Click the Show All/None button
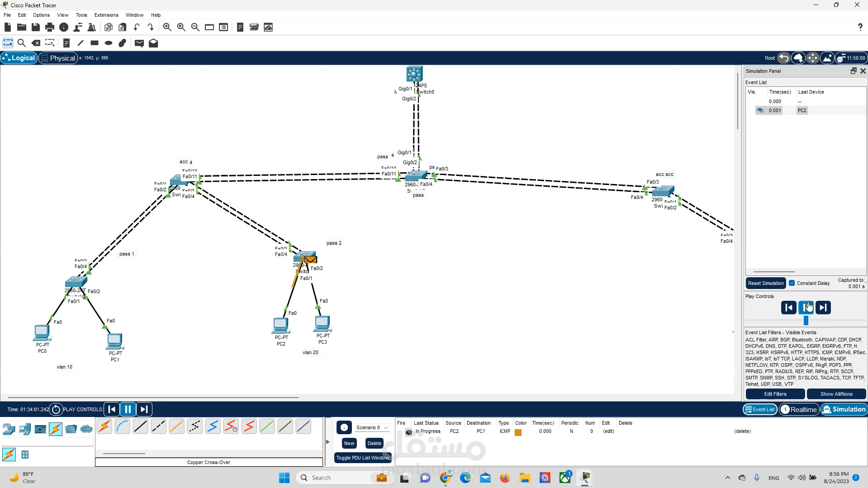 836,394
